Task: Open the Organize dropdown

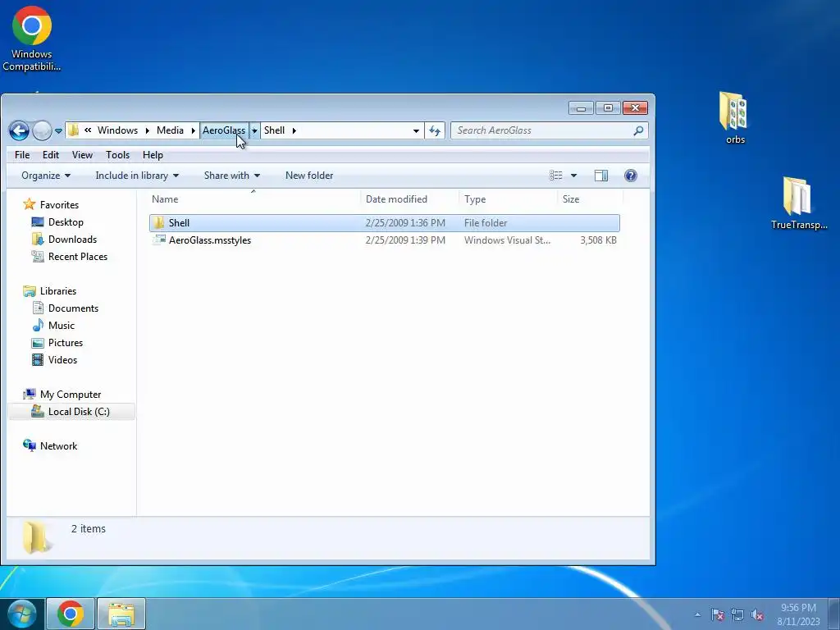Action: tap(46, 176)
